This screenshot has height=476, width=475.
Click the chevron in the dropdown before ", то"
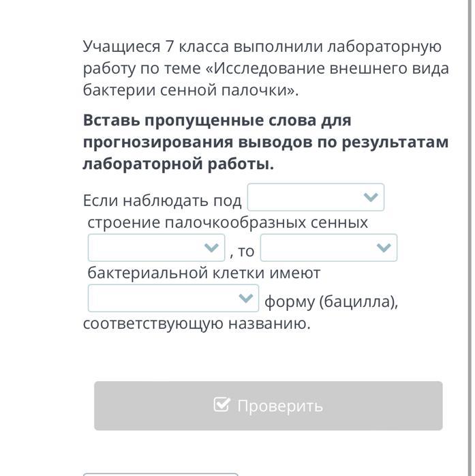[x=211, y=248]
